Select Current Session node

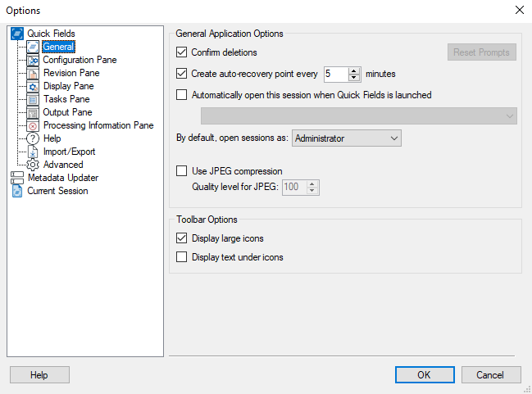[x=57, y=191]
